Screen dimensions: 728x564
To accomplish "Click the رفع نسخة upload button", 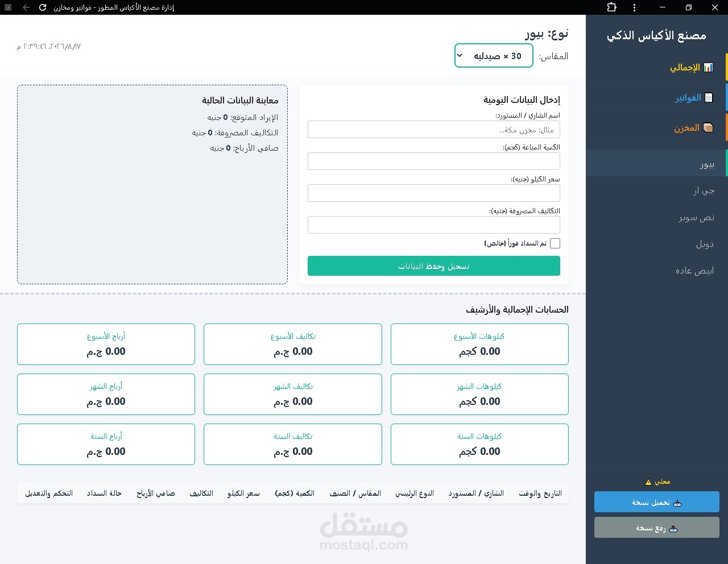I will click(657, 528).
